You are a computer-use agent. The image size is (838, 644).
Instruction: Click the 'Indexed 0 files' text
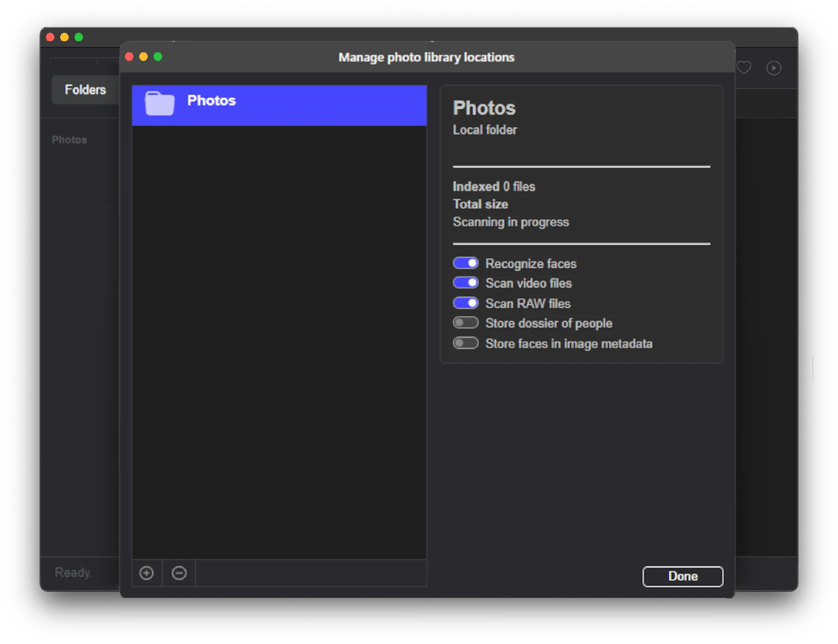tap(494, 187)
